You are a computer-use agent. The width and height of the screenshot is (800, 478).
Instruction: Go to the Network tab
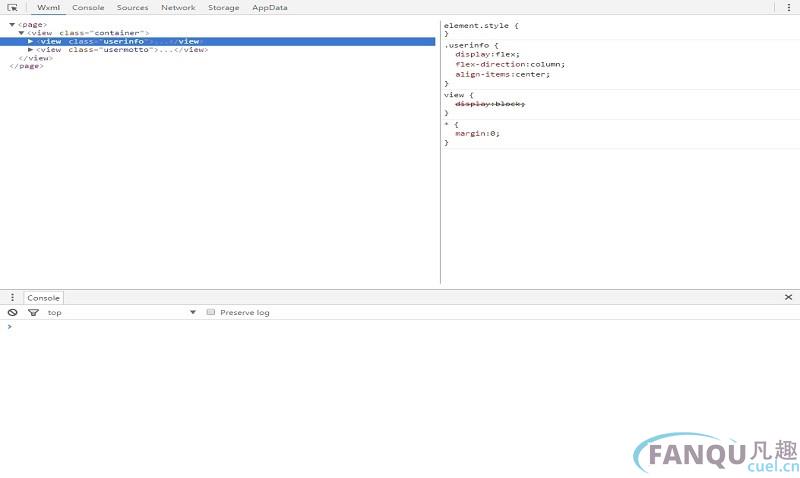[178, 7]
